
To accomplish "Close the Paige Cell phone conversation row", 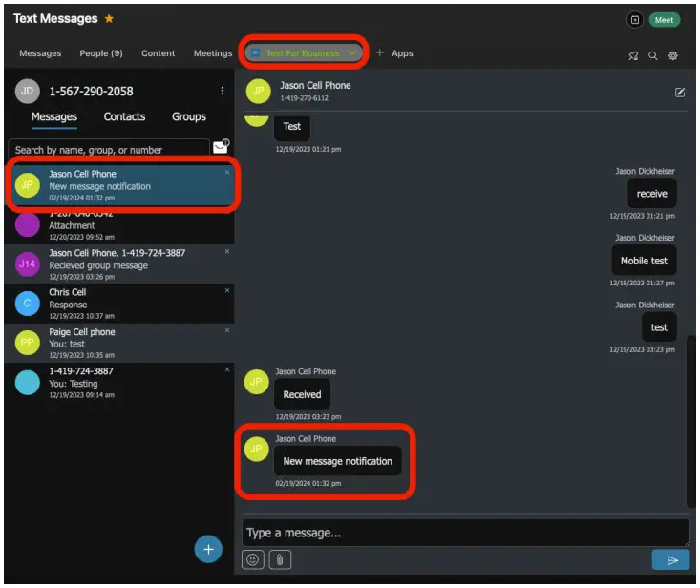I will pos(227,330).
